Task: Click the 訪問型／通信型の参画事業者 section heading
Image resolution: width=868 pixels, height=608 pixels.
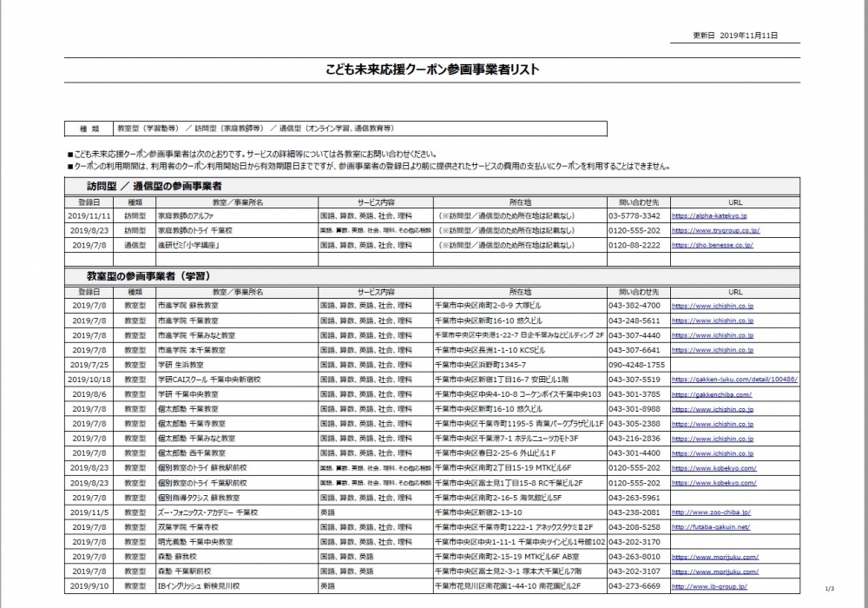Action: (154, 186)
